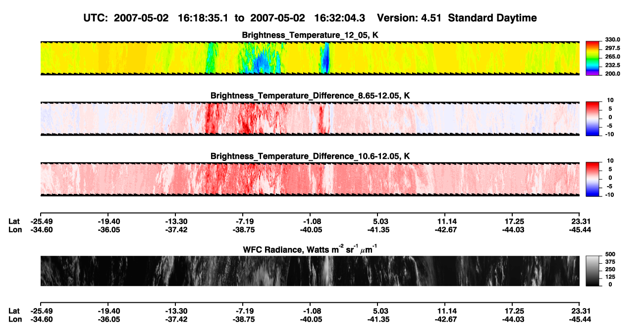Click longitude '-36.05' under the WFC Radiance strip
Viewport: 644px width, 330px height.
109,320
